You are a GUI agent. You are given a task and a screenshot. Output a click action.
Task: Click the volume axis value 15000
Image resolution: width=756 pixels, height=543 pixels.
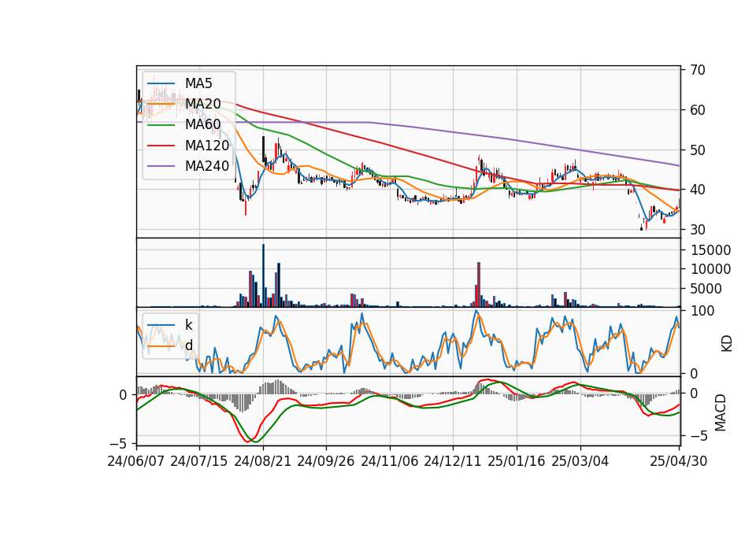710,250
